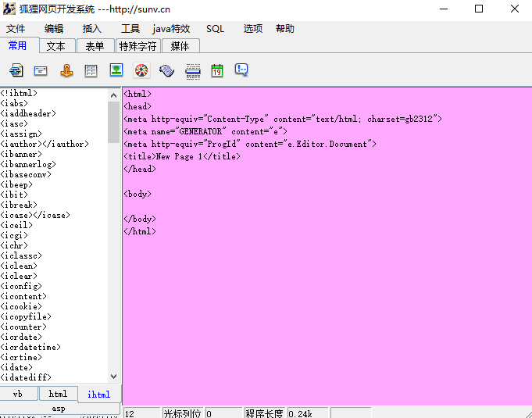Image resolution: width=532 pixels, height=418 pixels.
Task: Select <icounter> in the tag list
Action: (23, 327)
